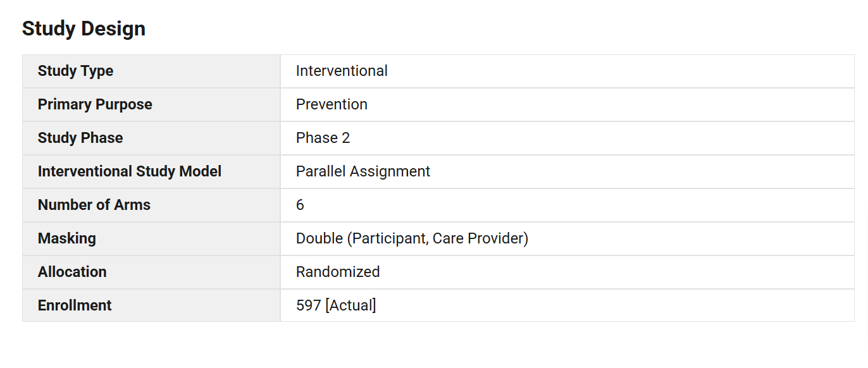The width and height of the screenshot is (868, 368).
Task: Click the Phase 2 value
Action: [x=323, y=138]
